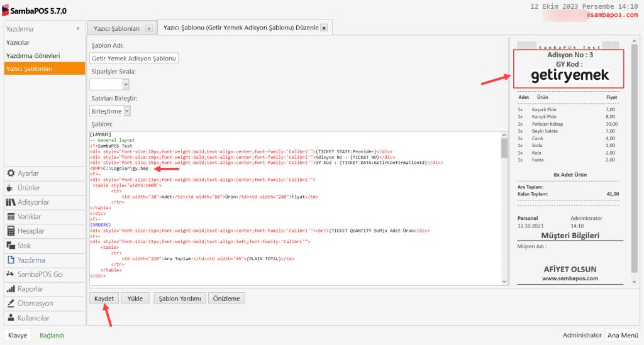Open Stok boxes icon
Screen dimensions: 644x345
[11, 245]
